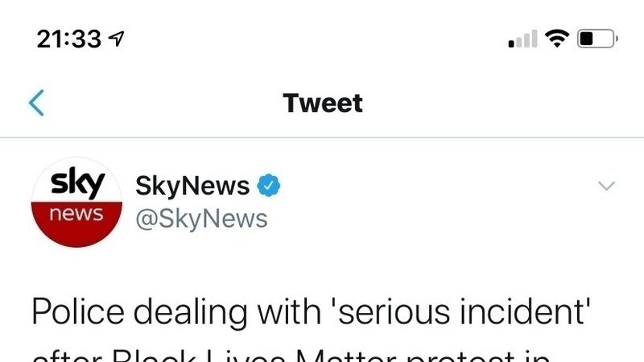Tap the battery indicator icon

coord(597,39)
